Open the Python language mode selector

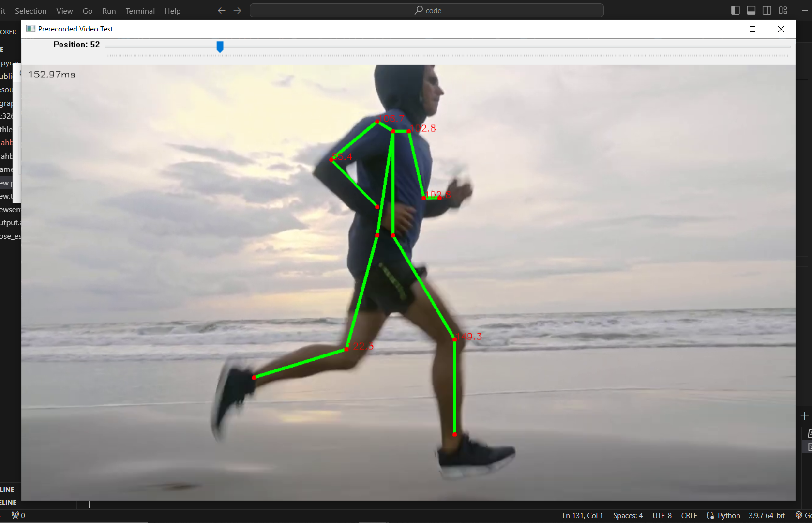723,515
